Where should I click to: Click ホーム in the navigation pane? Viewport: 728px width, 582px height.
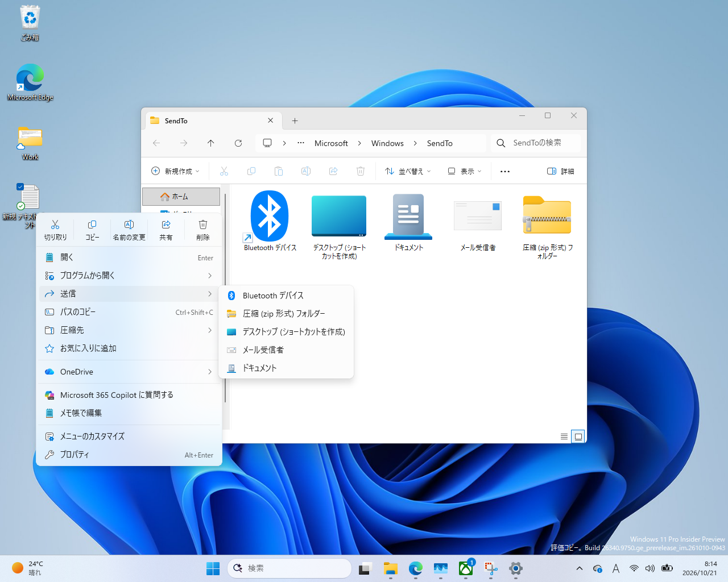pyautogui.click(x=181, y=197)
